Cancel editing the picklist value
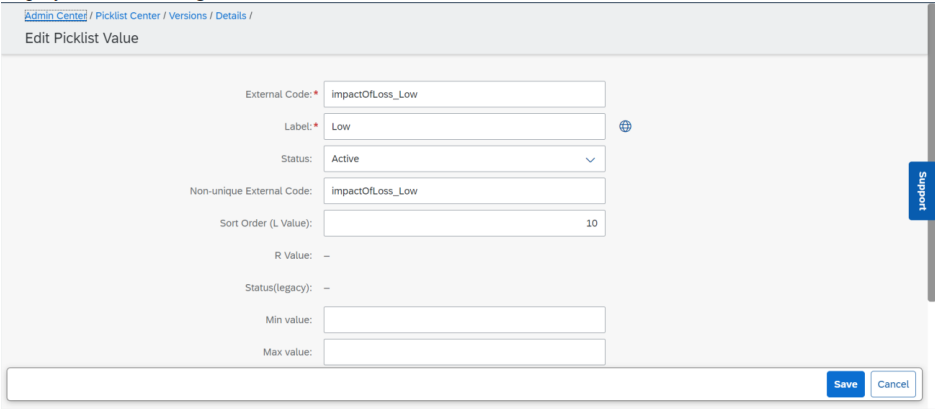 tap(893, 385)
